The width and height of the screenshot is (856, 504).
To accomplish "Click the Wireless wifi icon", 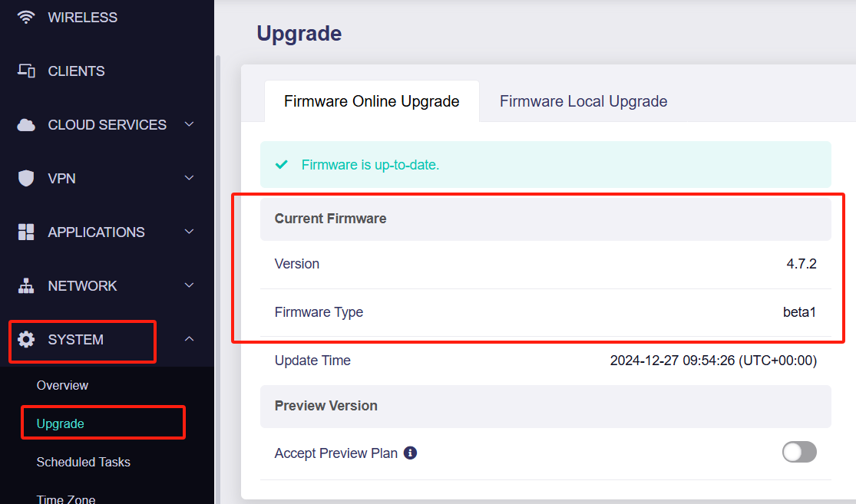I will click(25, 18).
